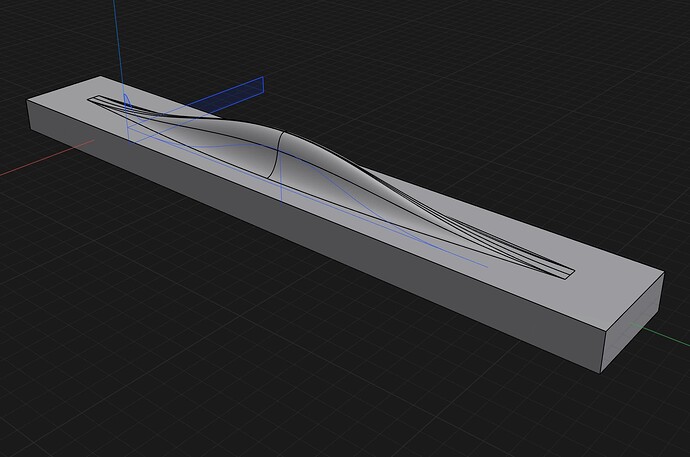690x457 pixels.
Task: Click the red X axis line
Action: pyautogui.click(x=46, y=158)
